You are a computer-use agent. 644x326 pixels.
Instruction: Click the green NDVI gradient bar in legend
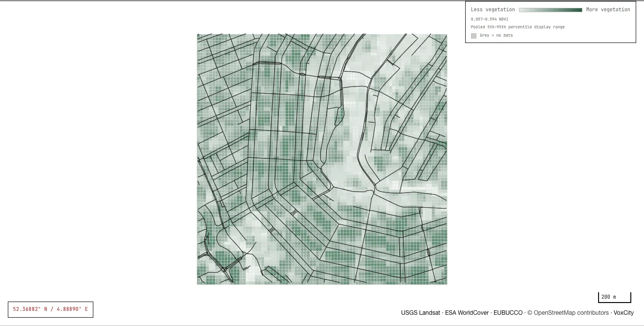click(x=550, y=10)
